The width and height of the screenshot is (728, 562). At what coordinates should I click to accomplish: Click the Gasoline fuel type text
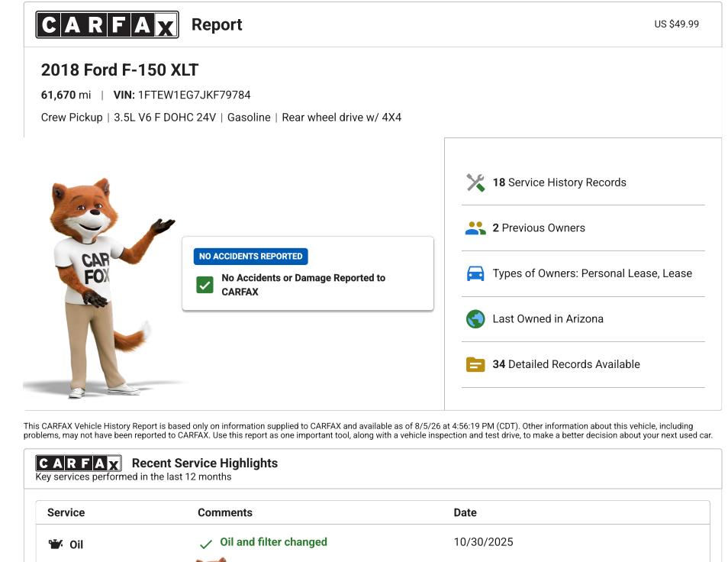tap(249, 118)
